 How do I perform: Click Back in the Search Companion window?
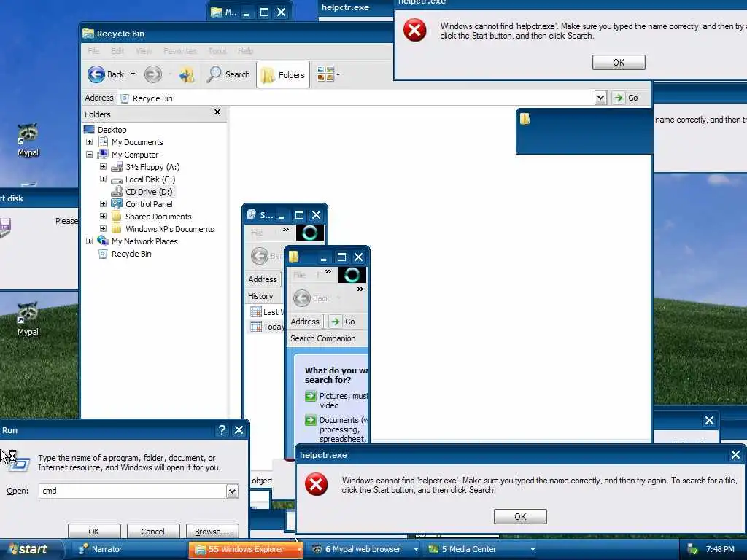pos(311,298)
